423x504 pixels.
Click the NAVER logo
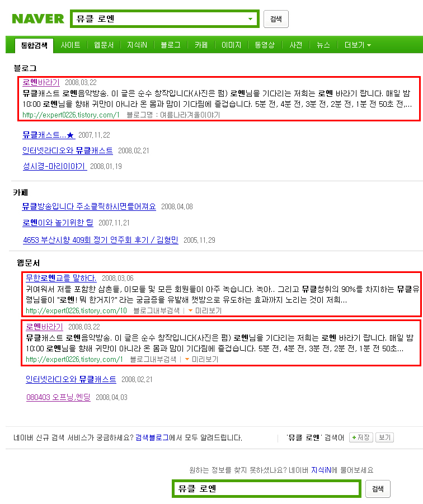38,19
